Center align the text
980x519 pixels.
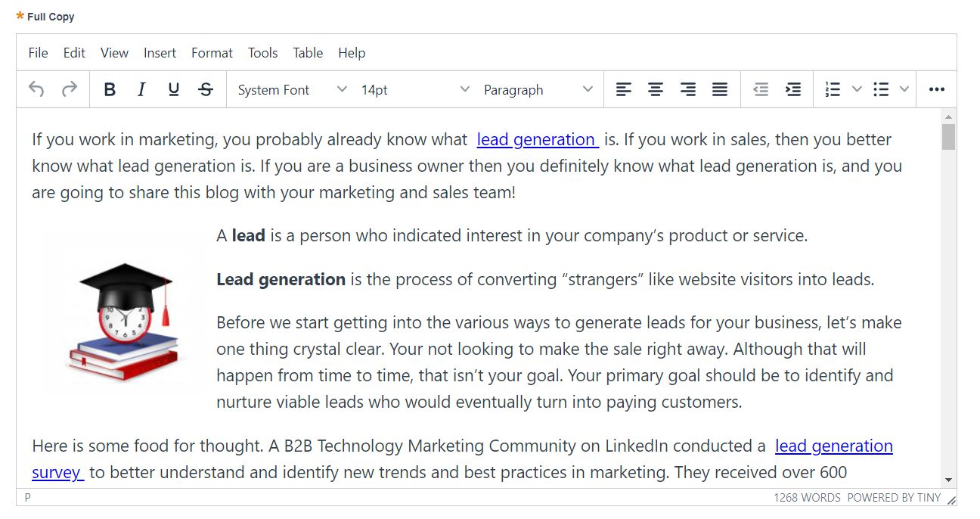pos(656,89)
